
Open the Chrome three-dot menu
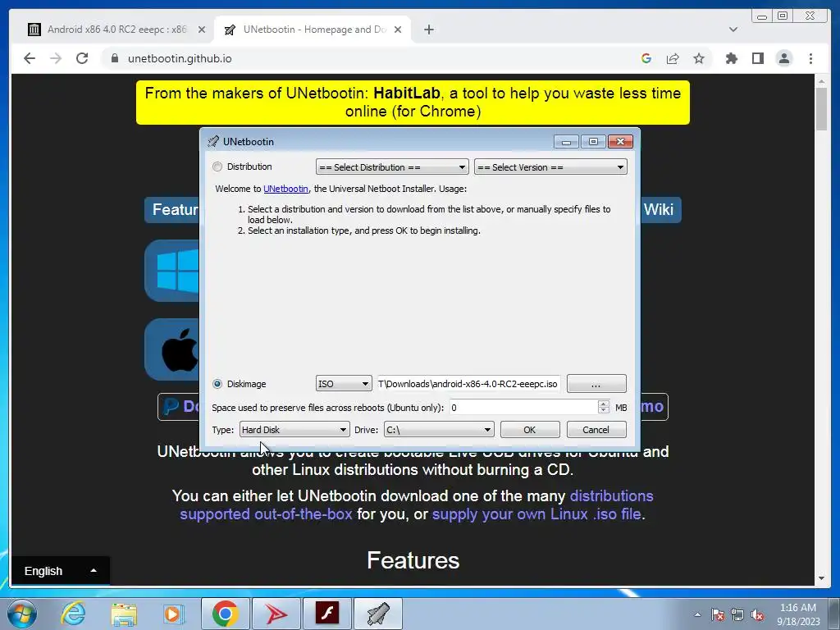810,58
